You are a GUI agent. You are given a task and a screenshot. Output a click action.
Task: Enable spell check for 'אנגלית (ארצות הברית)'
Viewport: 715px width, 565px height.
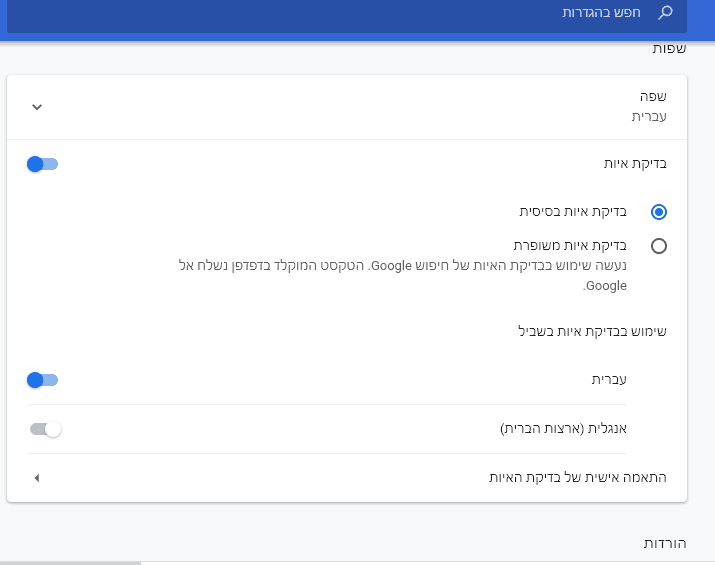pyautogui.click(x=45, y=429)
